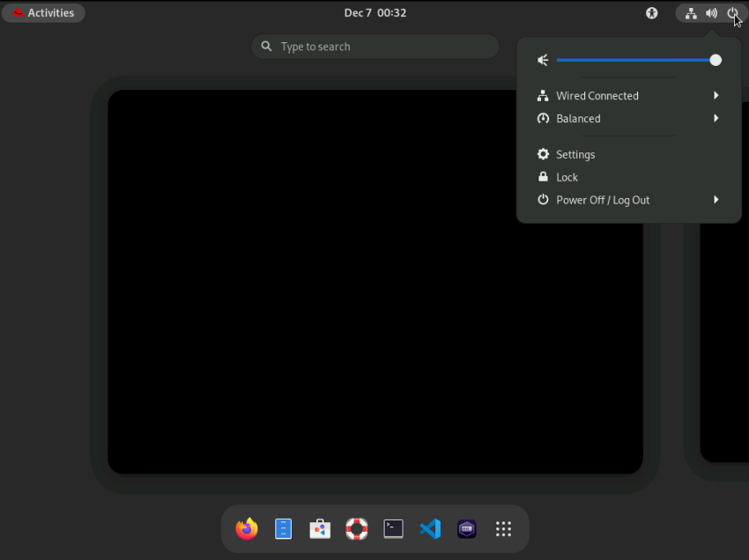Image resolution: width=749 pixels, height=560 pixels.
Task: Select the main workspace thumbnail
Action: 374,282
